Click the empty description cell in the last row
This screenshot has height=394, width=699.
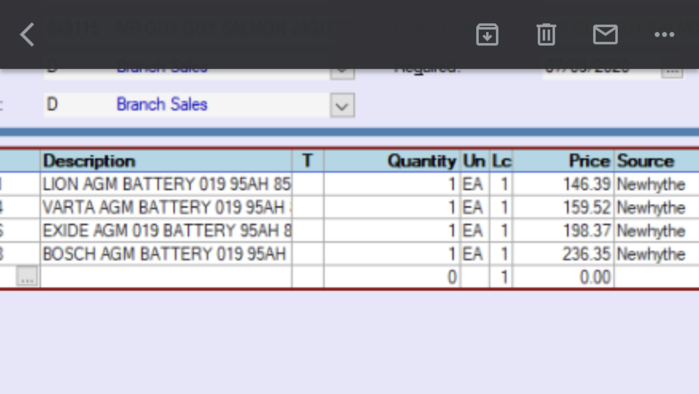(x=166, y=277)
